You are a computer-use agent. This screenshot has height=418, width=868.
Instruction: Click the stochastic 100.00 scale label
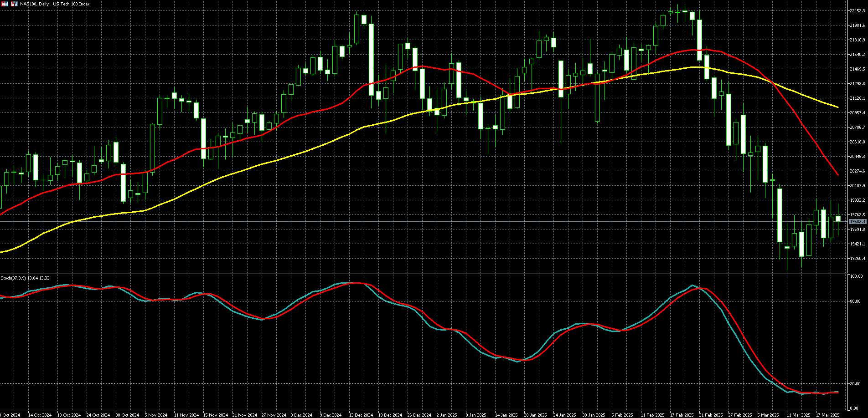coord(856,276)
